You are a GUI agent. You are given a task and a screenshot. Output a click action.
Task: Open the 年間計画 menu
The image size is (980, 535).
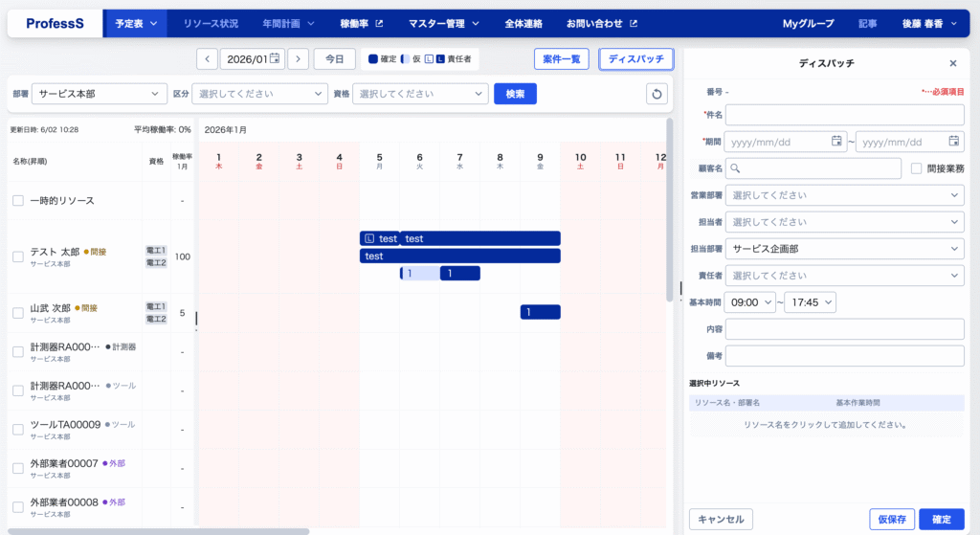point(288,24)
